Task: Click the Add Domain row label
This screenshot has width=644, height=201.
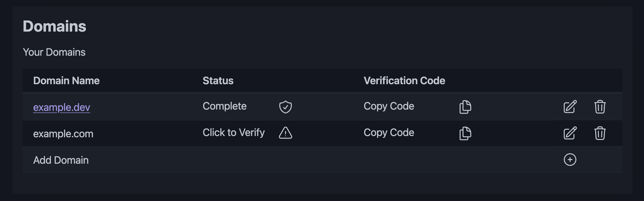Action: click(61, 160)
